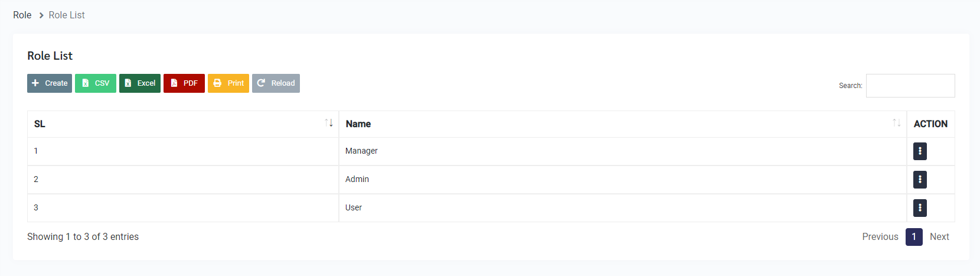This screenshot has width=980, height=276.
Task: Reload the role table
Action: 276,83
